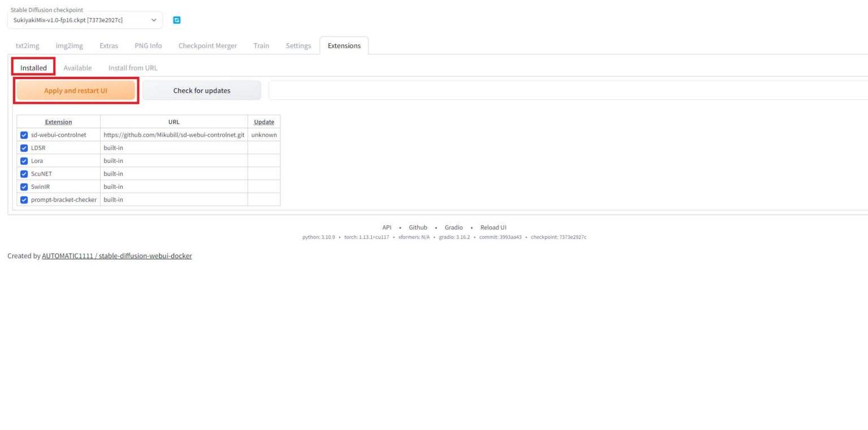
Task: Toggle the SwinIR checkbox off
Action: (24, 187)
